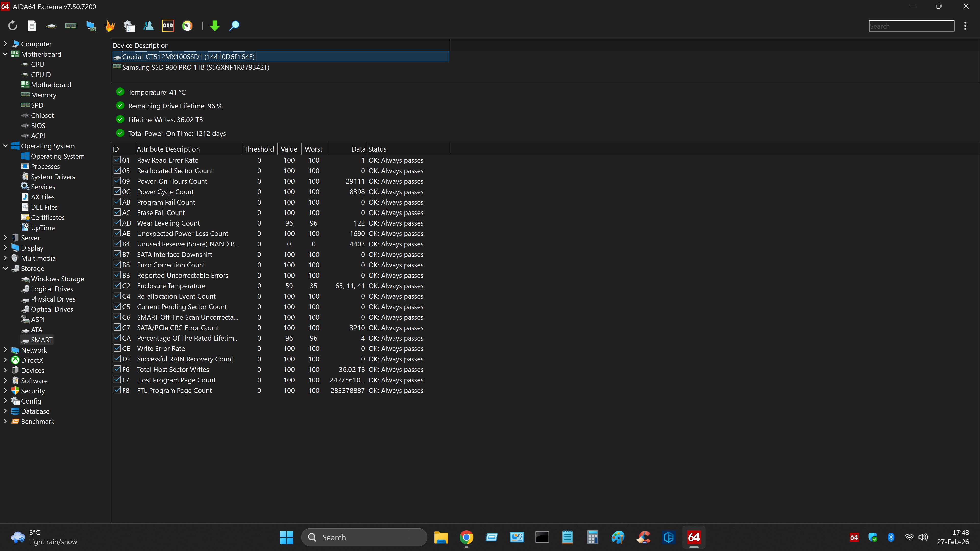Select the Samsung SSD 980 PRO device

click(x=195, y=67)
